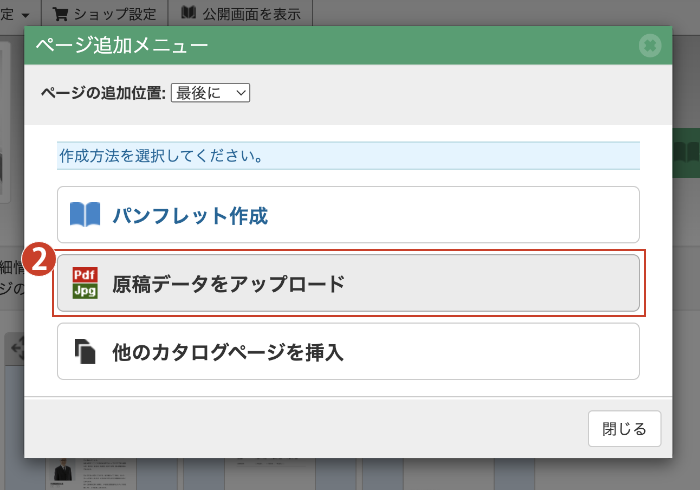700x490 pixels.
Task: Click the blue book icon for パンフレット作成
Action: coord(85,215)
